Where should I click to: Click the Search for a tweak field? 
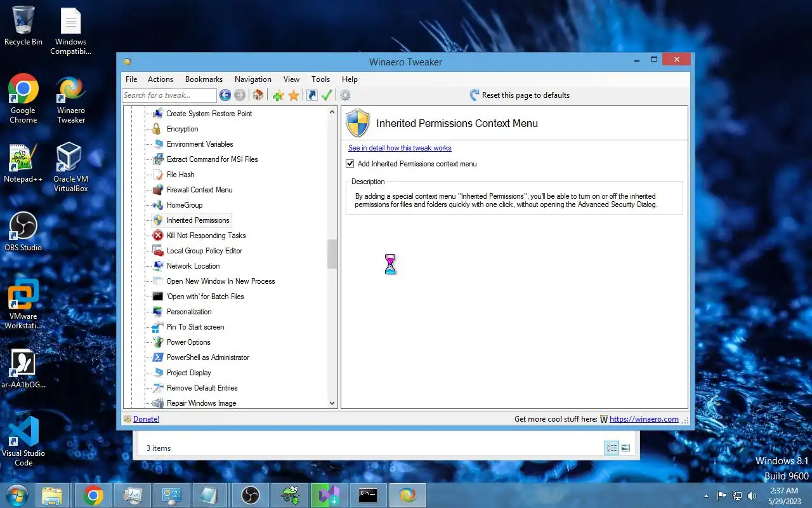tap(169, 95)
